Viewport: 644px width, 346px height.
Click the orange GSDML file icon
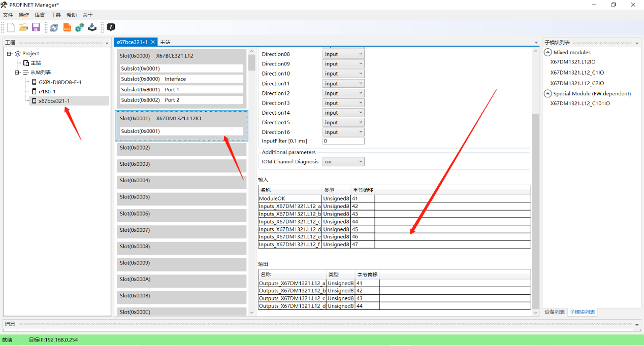click(x=67, y=27)
